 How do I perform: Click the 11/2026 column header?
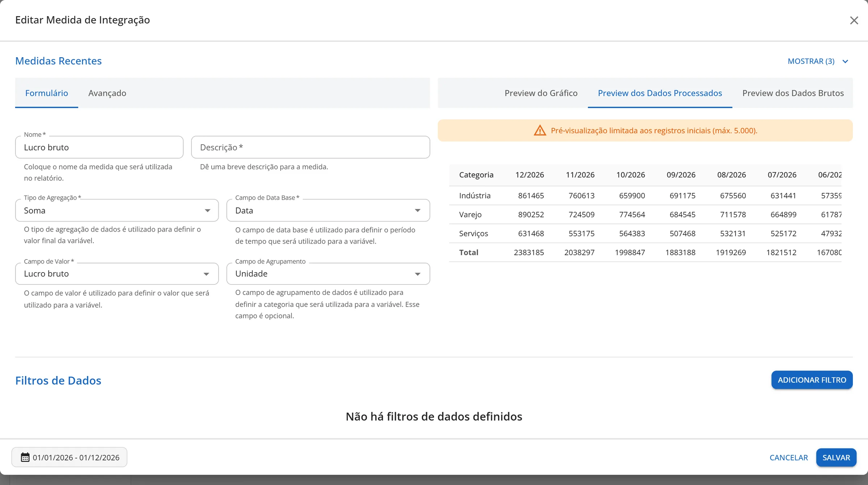point(580,175)
